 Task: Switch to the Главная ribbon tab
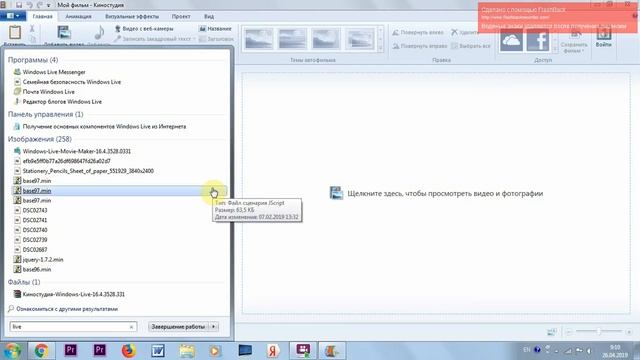(x=42, y=17)
